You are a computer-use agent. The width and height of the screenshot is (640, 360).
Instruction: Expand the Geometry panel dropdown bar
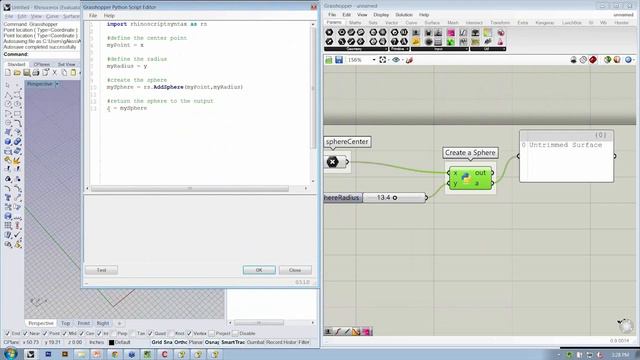356,49
